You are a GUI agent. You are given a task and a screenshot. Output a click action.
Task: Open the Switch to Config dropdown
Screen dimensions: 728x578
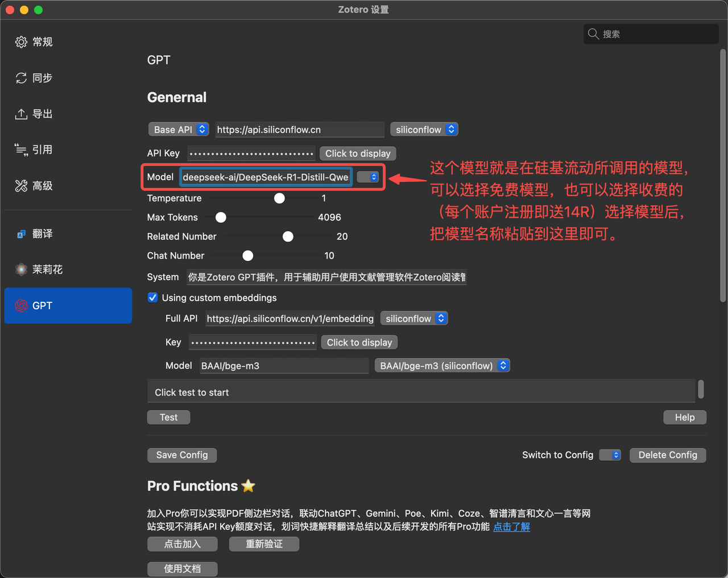(x=610, y=455)
